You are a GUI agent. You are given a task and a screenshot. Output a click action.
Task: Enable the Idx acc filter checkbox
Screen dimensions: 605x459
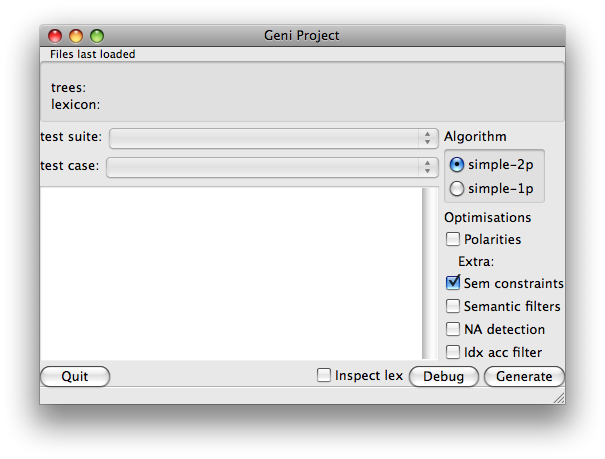click(453, 352)
